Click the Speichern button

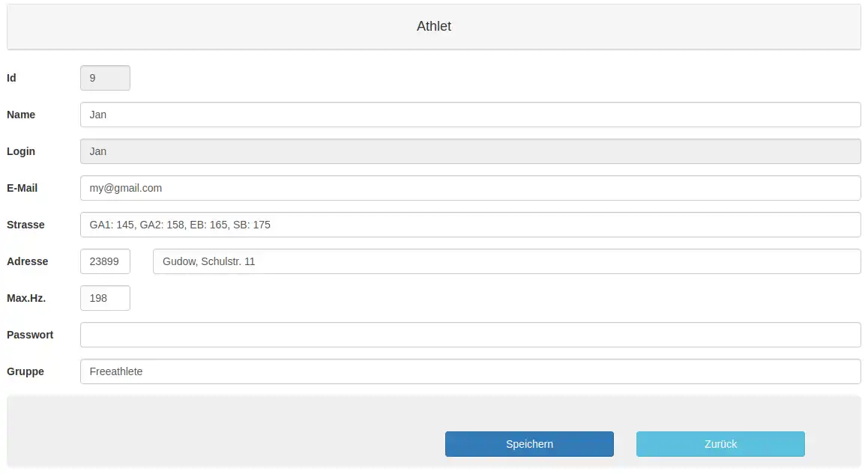coord(529,444)
